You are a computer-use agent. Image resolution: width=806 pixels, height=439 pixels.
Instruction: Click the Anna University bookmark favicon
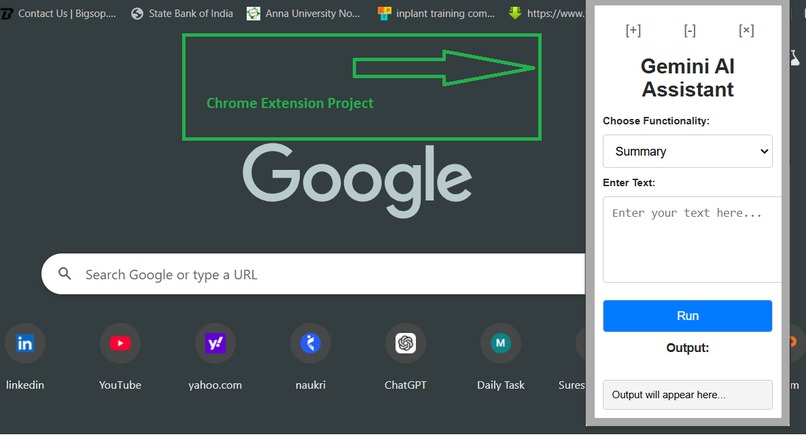coord(253,13)
